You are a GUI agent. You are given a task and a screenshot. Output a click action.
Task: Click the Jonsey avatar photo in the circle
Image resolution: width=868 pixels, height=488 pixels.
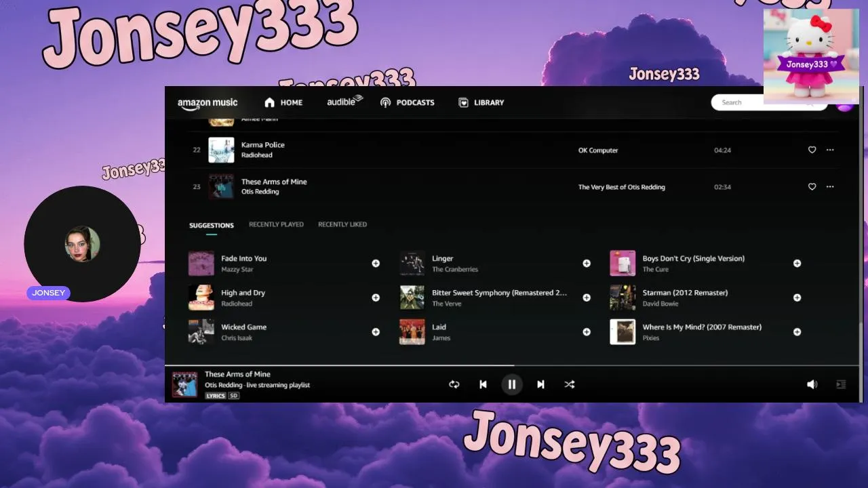point(82,244)
